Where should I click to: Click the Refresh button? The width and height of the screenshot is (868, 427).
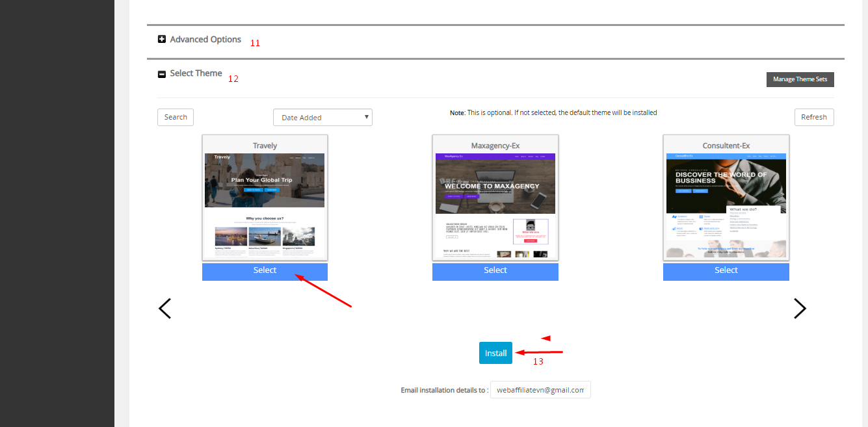tap(814, 117)
